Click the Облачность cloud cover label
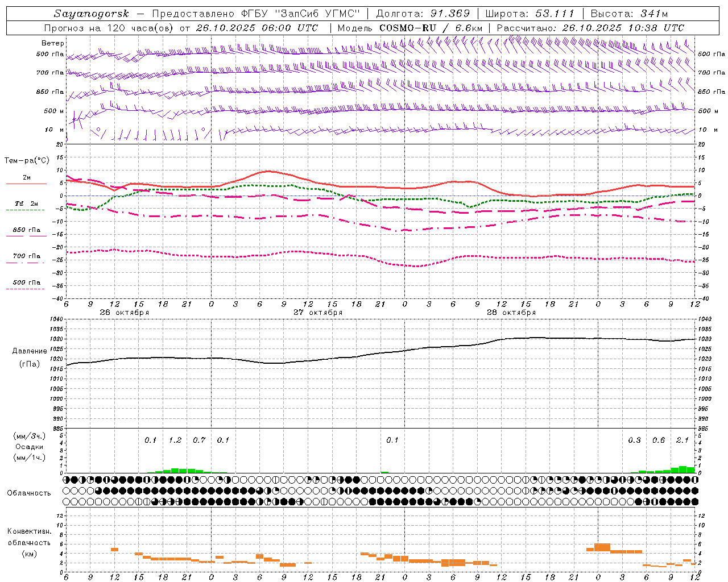 [x=29, y=493]
